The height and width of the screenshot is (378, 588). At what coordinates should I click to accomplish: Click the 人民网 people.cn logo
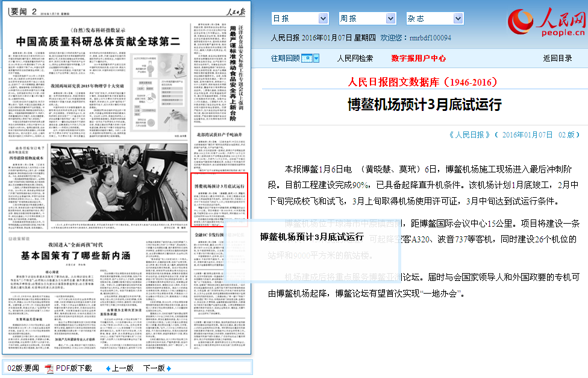pos(547,22)
